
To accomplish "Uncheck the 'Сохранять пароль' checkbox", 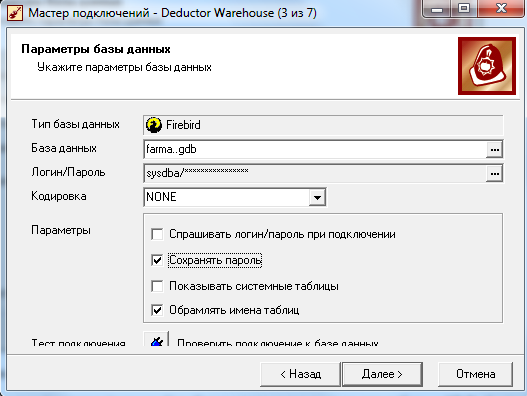I will click(157, 260).
